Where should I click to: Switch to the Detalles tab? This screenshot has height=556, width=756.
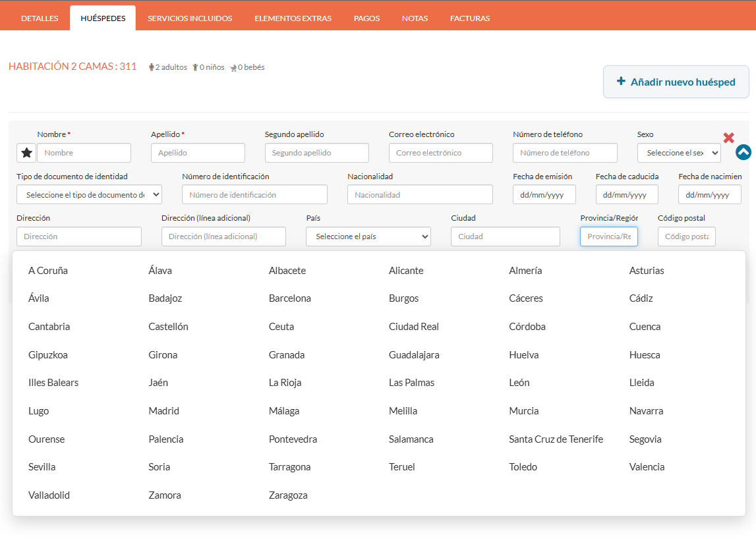click(40, 18)
